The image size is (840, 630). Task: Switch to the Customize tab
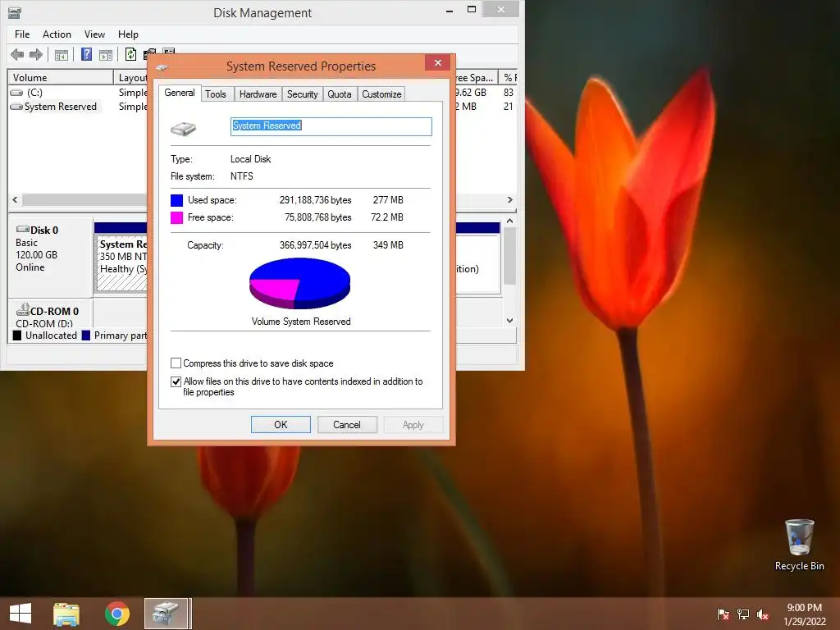[381, 94]
